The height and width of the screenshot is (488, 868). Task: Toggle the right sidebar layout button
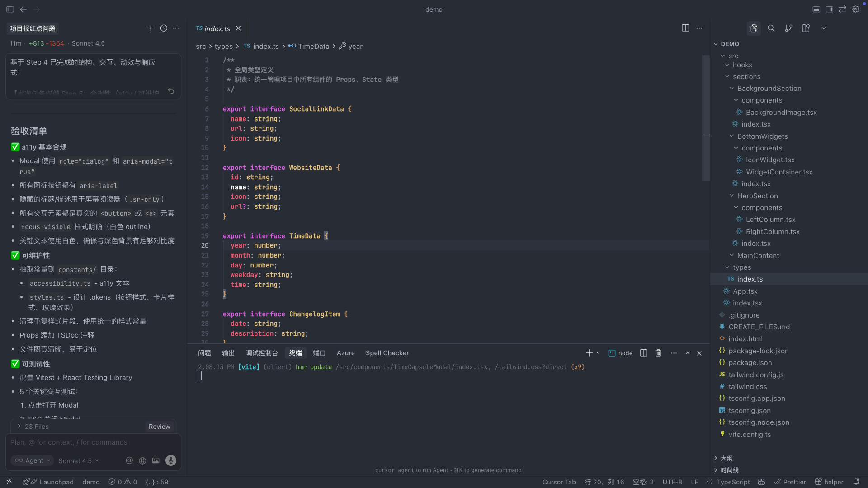tap(829, 9)
